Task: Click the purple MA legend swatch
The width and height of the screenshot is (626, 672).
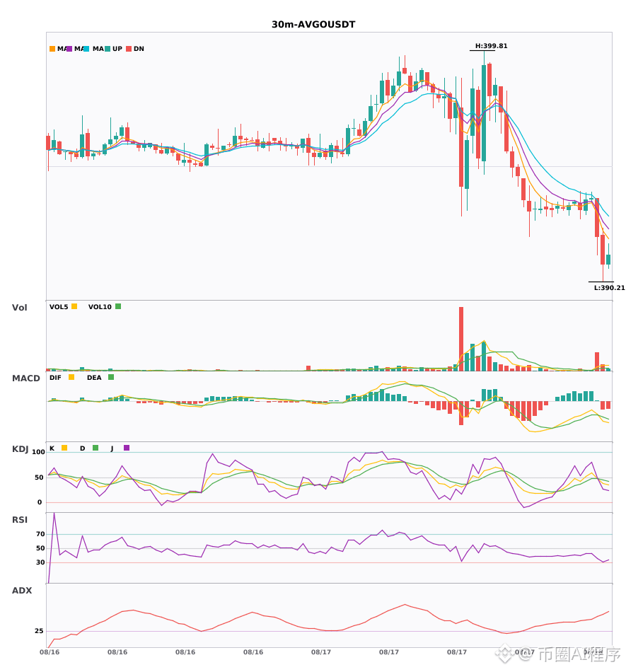Action: coord(69,49)
